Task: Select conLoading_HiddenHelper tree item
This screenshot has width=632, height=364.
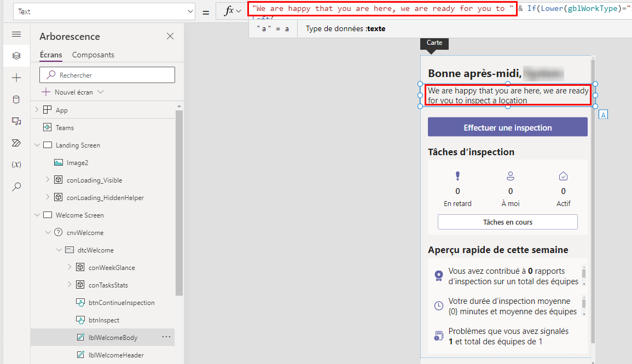Action: [105, 198]
